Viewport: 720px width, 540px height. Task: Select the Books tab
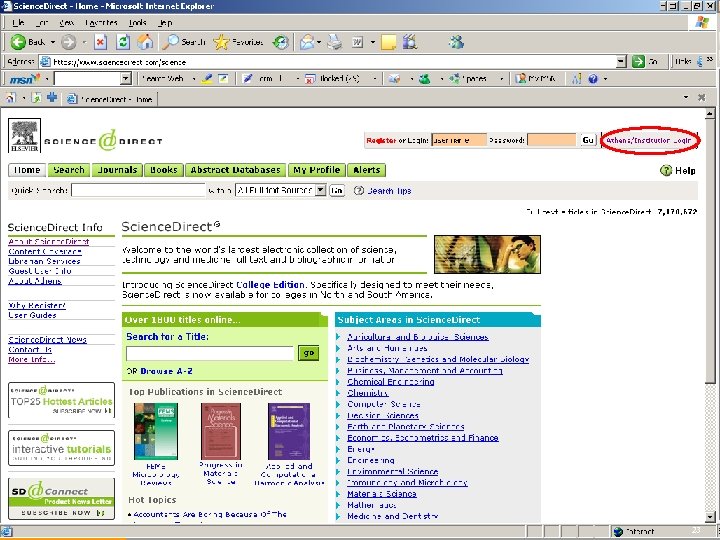tap(163, 170)
